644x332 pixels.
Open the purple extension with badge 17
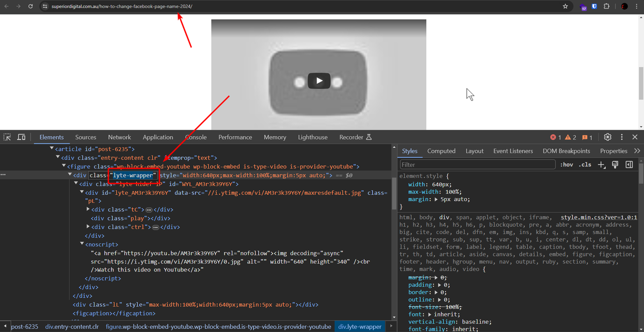tap(583, 7)
